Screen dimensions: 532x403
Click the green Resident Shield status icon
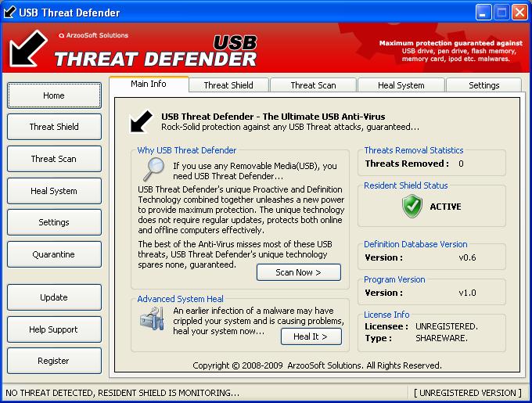click(412, 207)
